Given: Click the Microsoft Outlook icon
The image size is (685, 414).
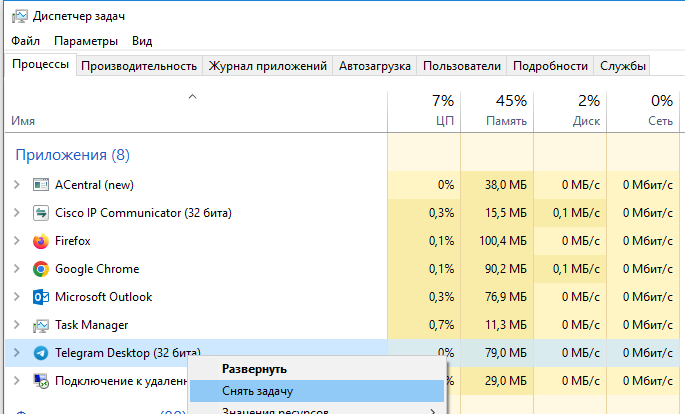Looking at the screenshot, I should [41, 297].
